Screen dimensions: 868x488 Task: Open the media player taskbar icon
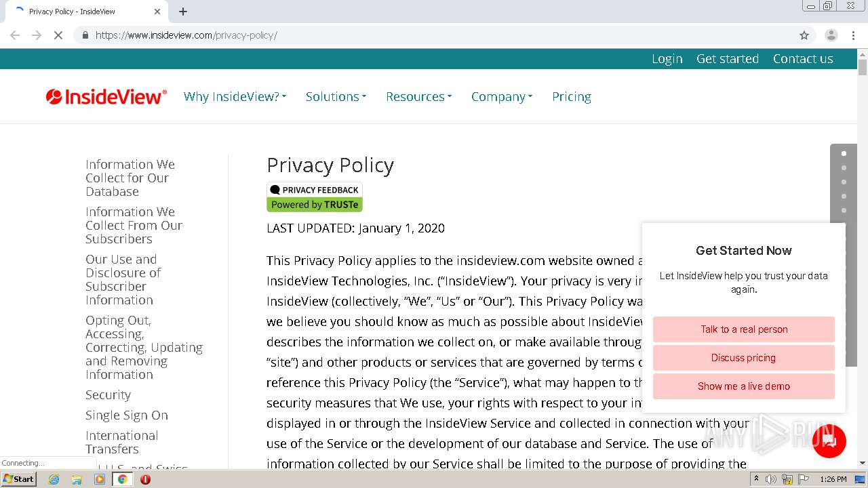click(x=100, y=479)
